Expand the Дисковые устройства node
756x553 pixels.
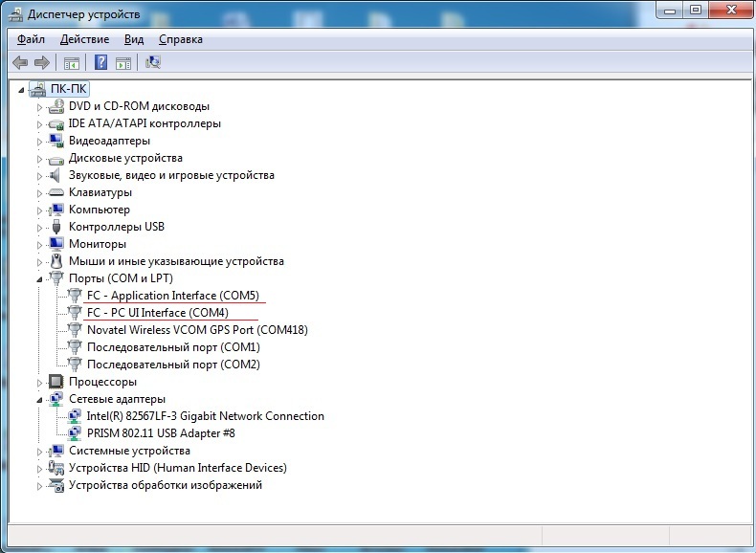[x=39, y=159]
